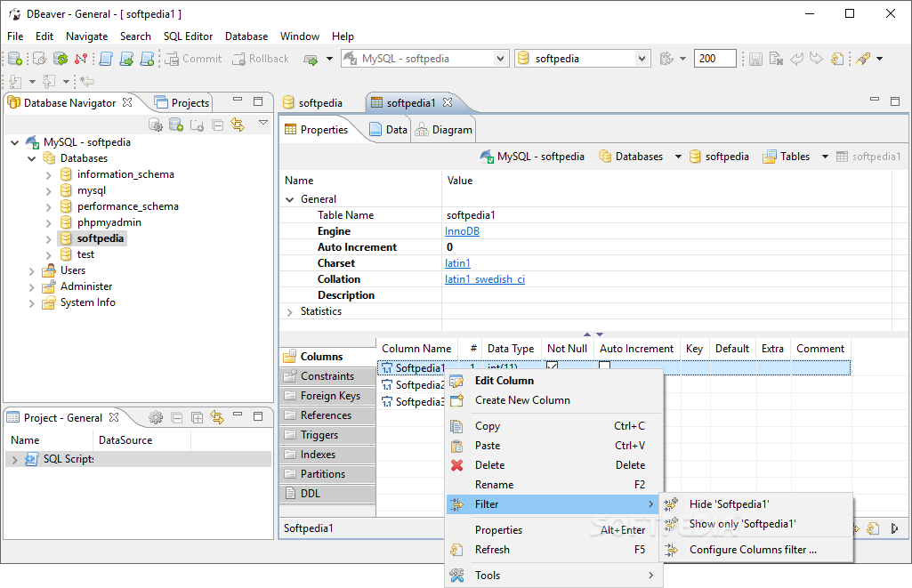Open the latin1_swedish_ci collation link
This screenshot has height=588, width=912.
485,279
